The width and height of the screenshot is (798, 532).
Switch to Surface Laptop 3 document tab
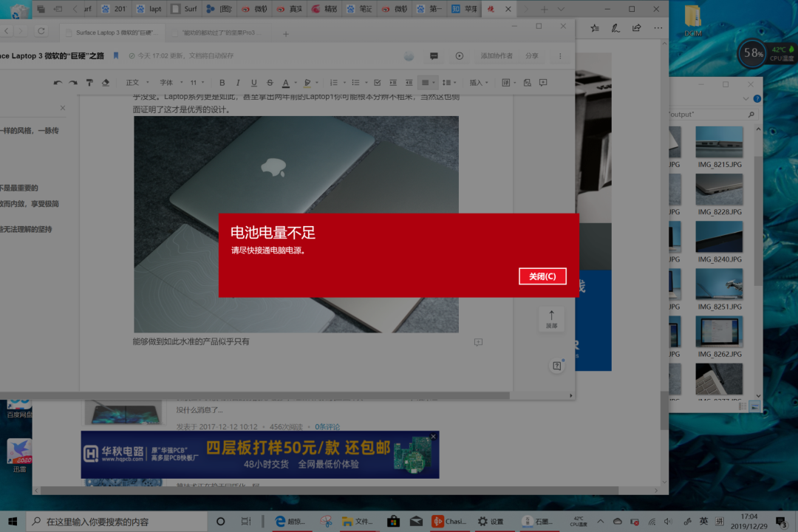tap(112, 33)
